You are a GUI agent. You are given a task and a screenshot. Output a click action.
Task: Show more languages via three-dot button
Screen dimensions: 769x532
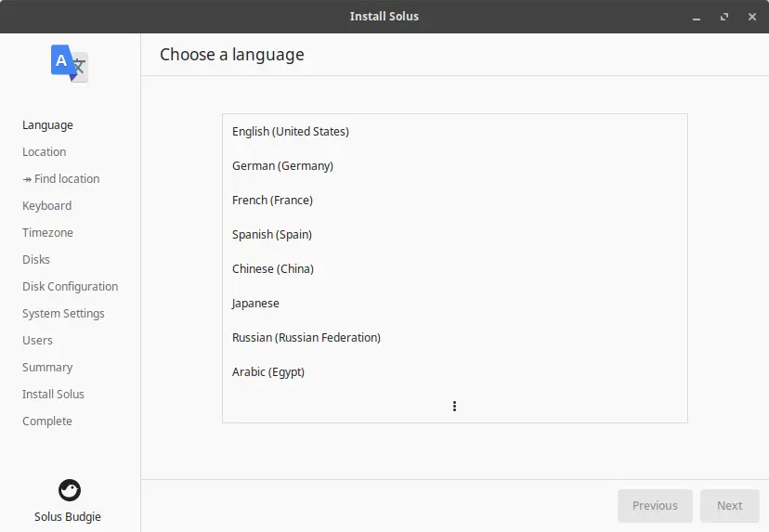click(455, 406)
